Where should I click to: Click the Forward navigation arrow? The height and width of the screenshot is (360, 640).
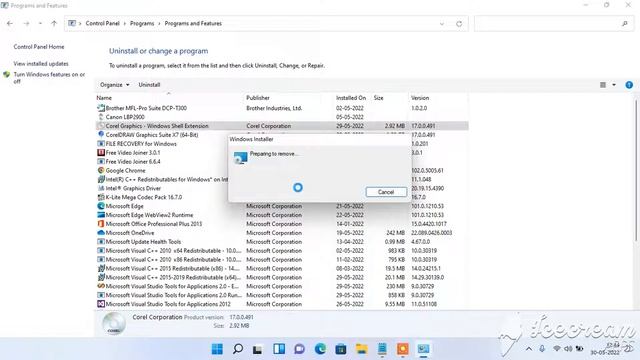point(26,24)
